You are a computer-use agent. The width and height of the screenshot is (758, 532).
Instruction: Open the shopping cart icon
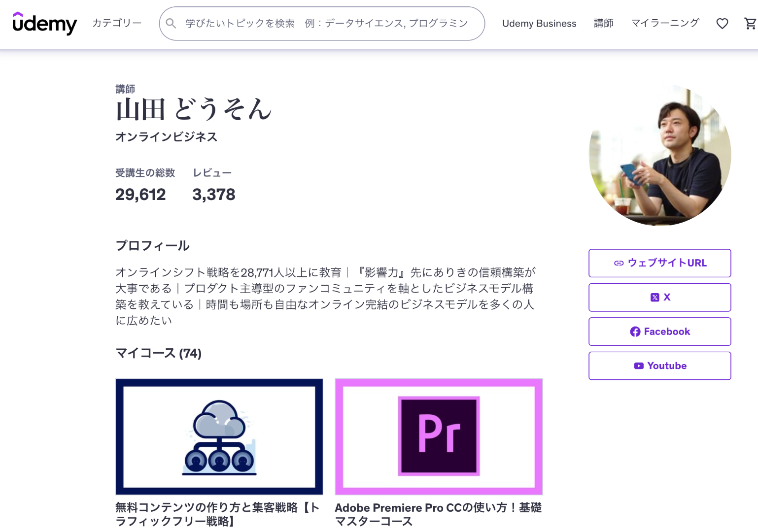coord(750,24)
